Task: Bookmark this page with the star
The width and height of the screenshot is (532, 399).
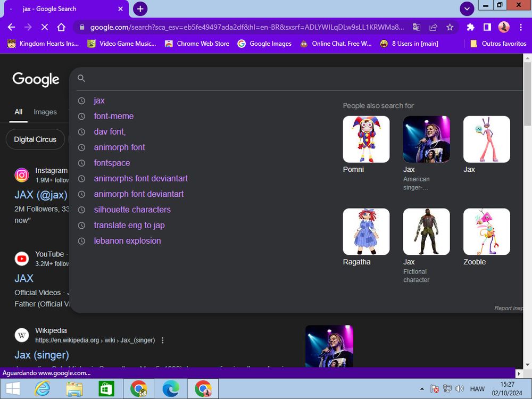Action: tap(450, 27)
